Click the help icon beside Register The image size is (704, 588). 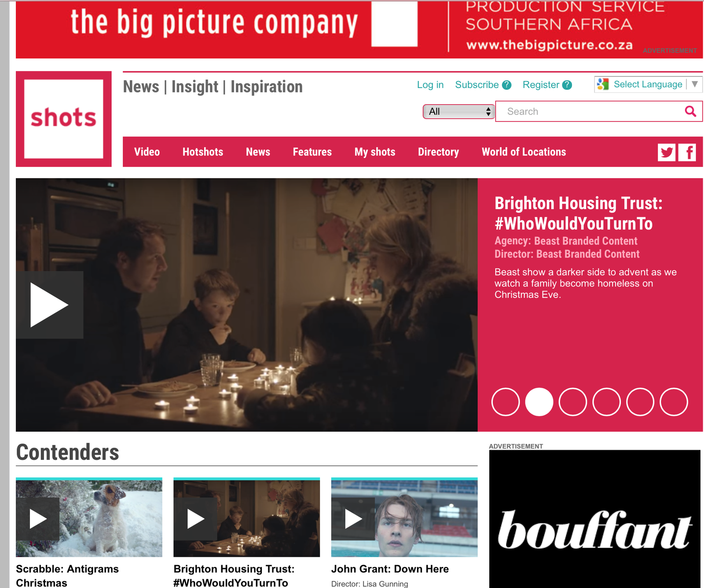point(567,85)
